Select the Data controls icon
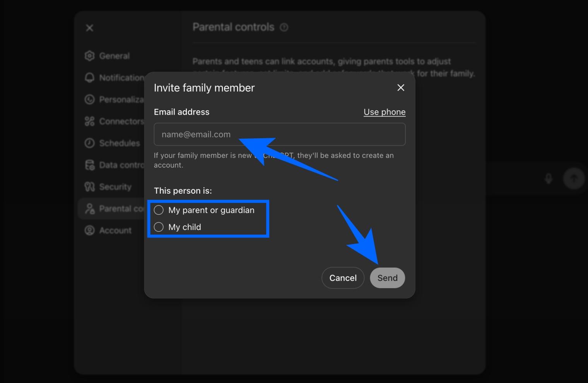 tap(89, 165)
